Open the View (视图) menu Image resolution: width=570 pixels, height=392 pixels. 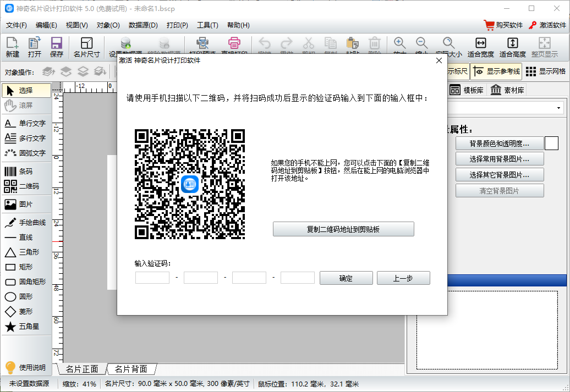(x=76, y=25)
